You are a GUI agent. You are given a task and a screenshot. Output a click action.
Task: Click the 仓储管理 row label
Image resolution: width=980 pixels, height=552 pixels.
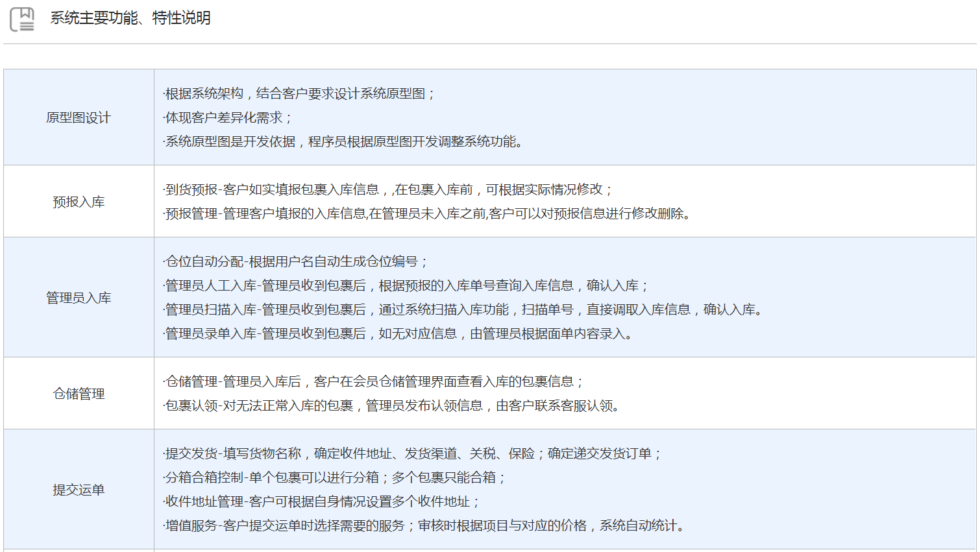[x=79, y=394]
